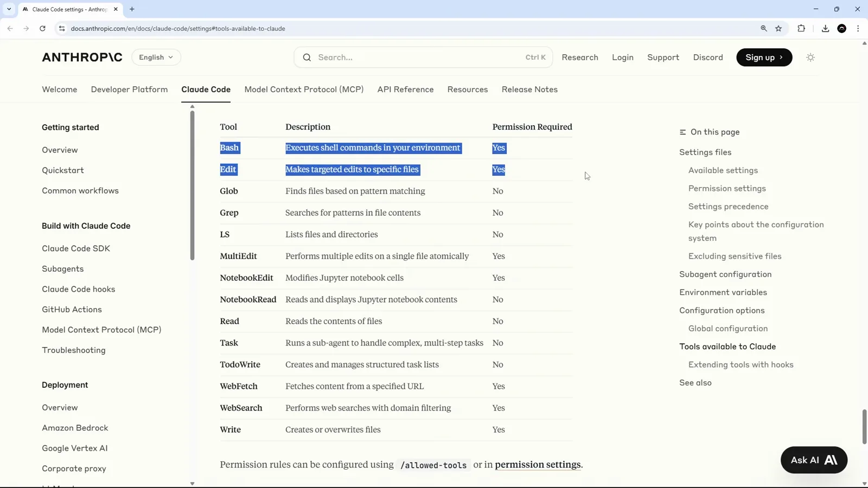Screen dimensions: 868x488
Task: Open Quickstart in the sidebar
Action: pos(63,170)
